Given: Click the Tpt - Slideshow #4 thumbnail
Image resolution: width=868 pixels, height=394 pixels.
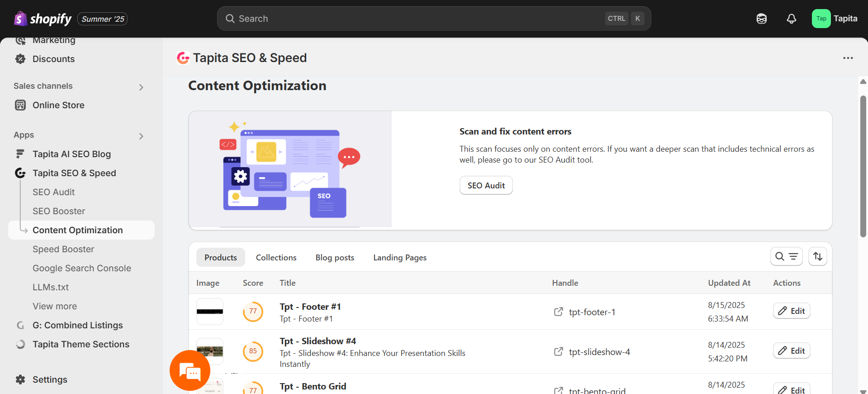Looking at the screenshot, I should 210,351.
